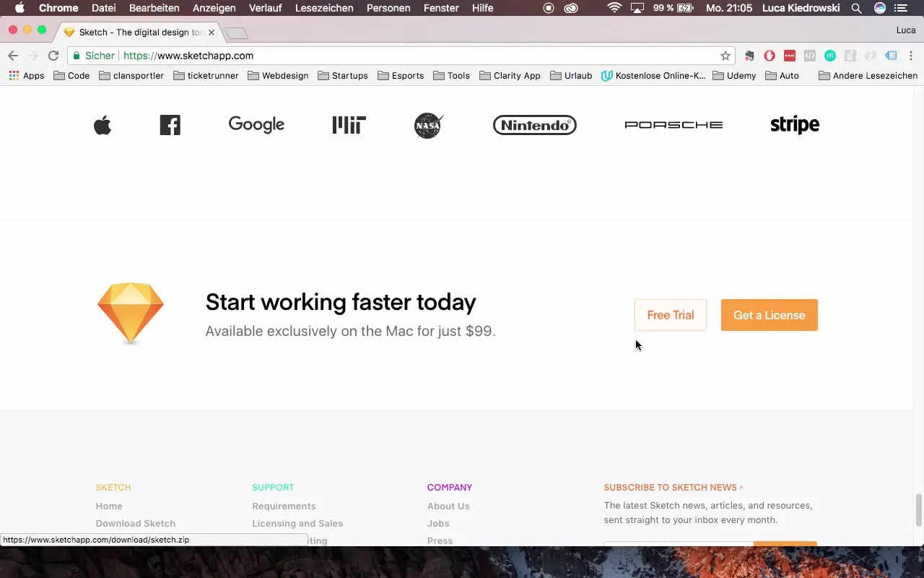Click Subscribe to Sketch News heading link
Image resolution: width=924 pixels, height=578 pixels.
tap(674, 488)
